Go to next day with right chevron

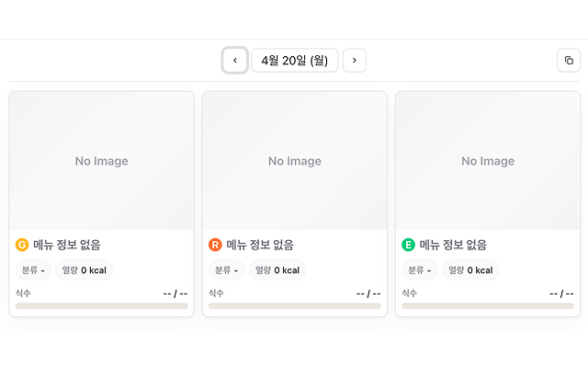(x=355, y=60)
